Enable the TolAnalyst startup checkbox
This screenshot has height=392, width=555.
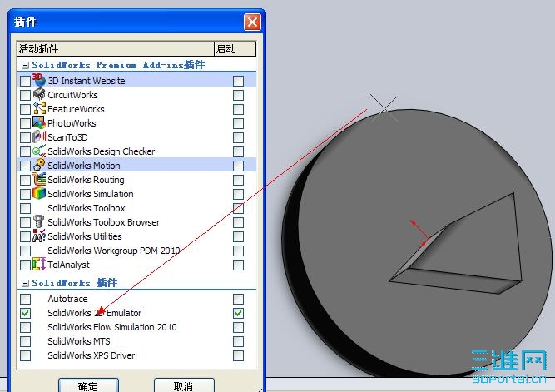(x=238, y=265)
